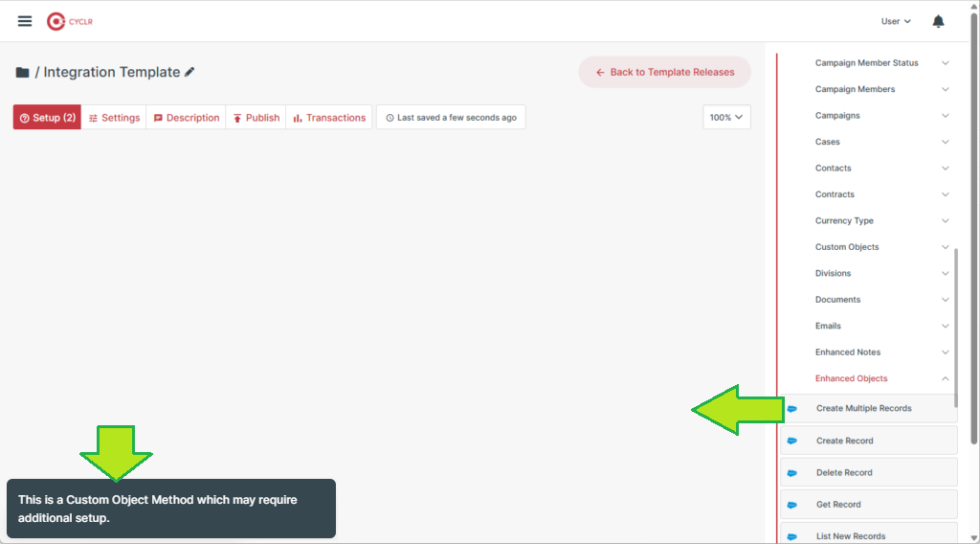980x544 pixels.
Task: Expand the Emails category
Action: (x=881, y=326)
